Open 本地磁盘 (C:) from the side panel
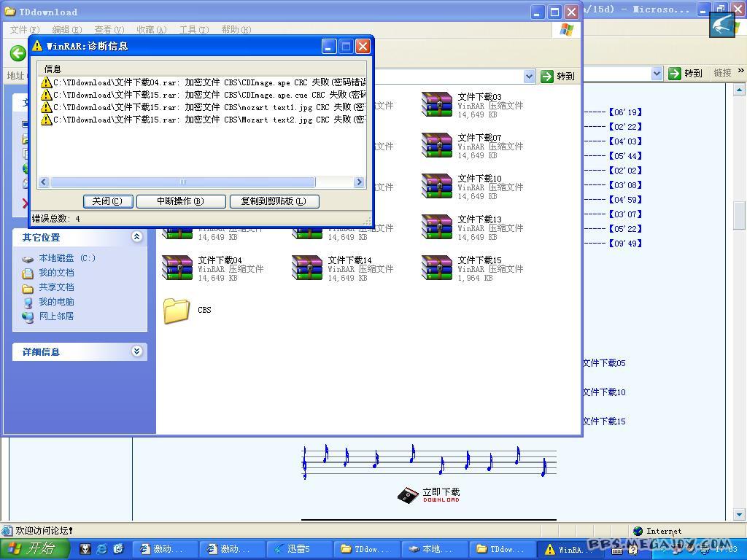 click(x=67, y=258)
